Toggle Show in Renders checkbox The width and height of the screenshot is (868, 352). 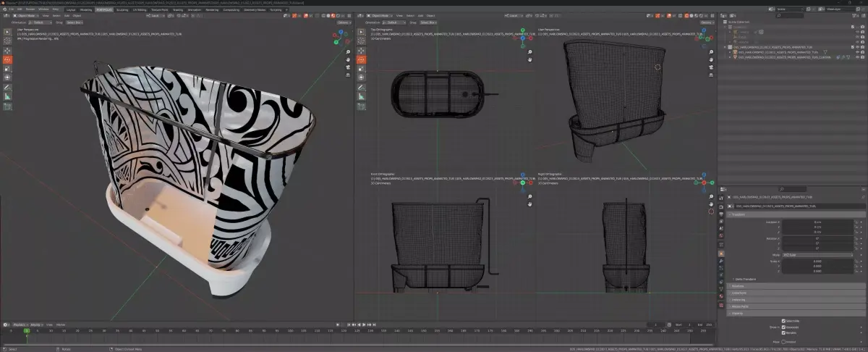[783, 333]
